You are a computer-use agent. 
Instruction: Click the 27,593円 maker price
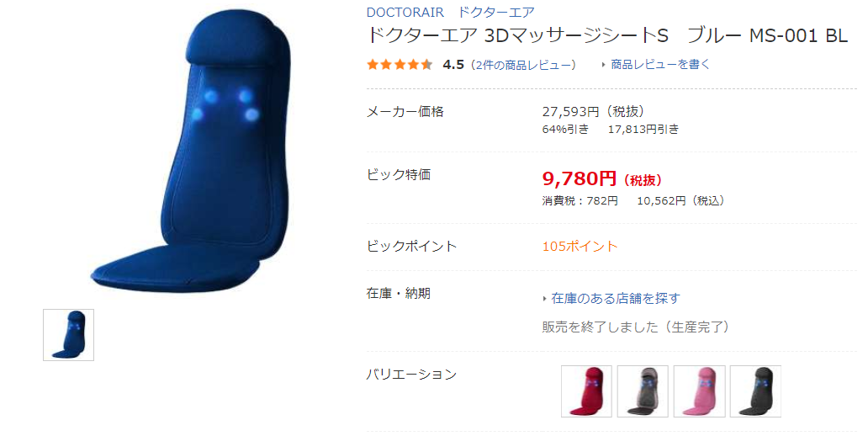pos(570,111)
